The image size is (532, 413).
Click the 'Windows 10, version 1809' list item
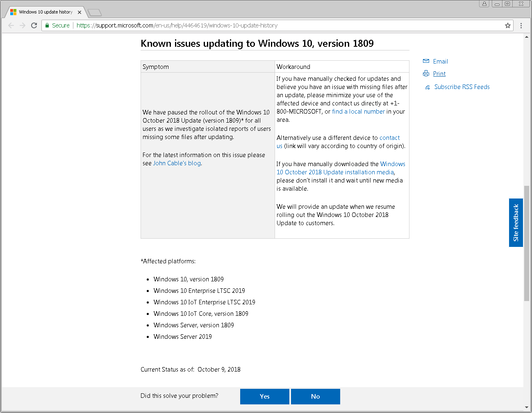pyautogui.click(x=189, y=279)
